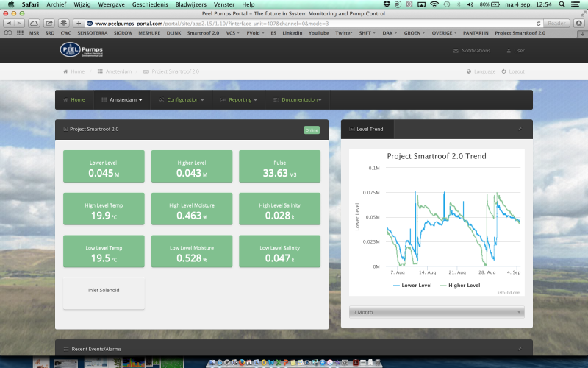Open the User account menu
588x368 pixels.
515,51
